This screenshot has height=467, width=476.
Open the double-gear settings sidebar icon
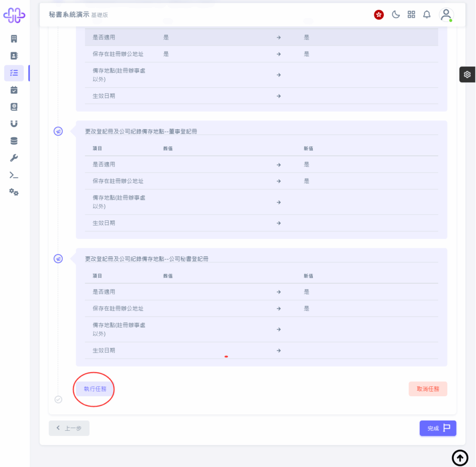tap(14, 192)
